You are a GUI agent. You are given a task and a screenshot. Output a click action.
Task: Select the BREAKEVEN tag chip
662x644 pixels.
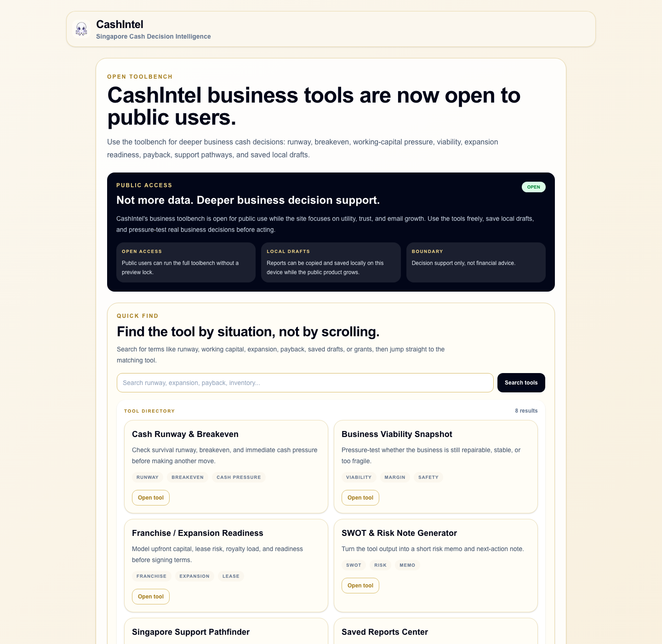(188, 477)
